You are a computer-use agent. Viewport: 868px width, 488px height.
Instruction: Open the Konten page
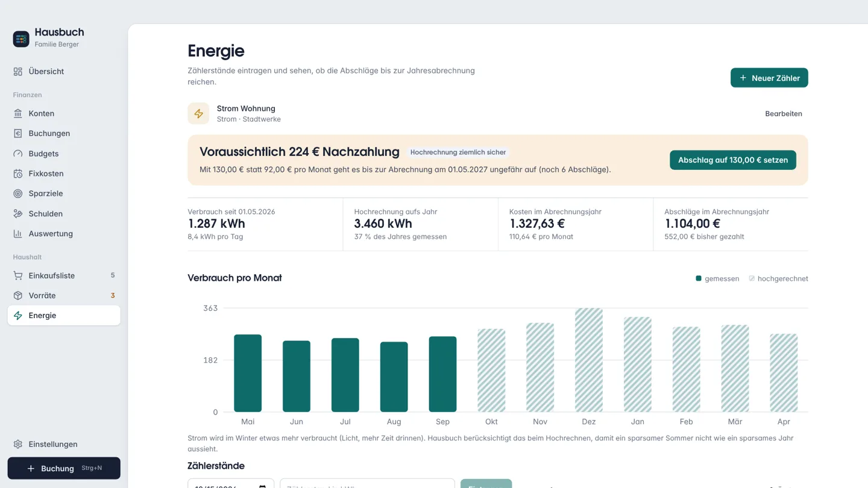click(x=64, y=113)
